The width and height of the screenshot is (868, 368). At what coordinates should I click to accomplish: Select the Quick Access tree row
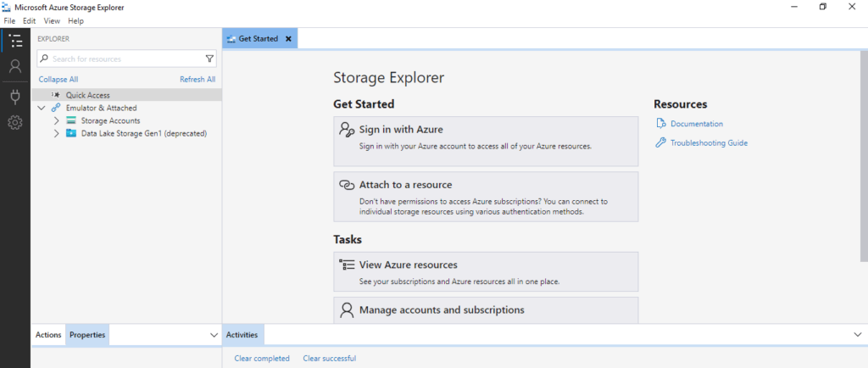coord(126,95)
